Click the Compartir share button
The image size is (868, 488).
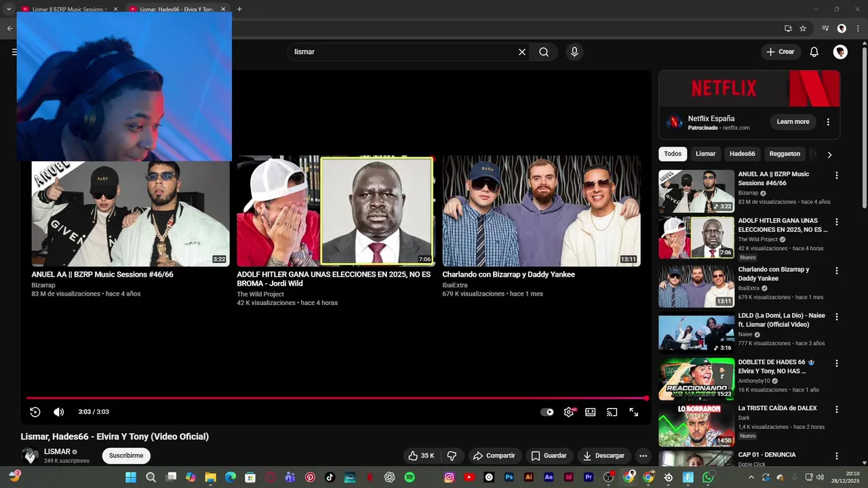(494, 455)
